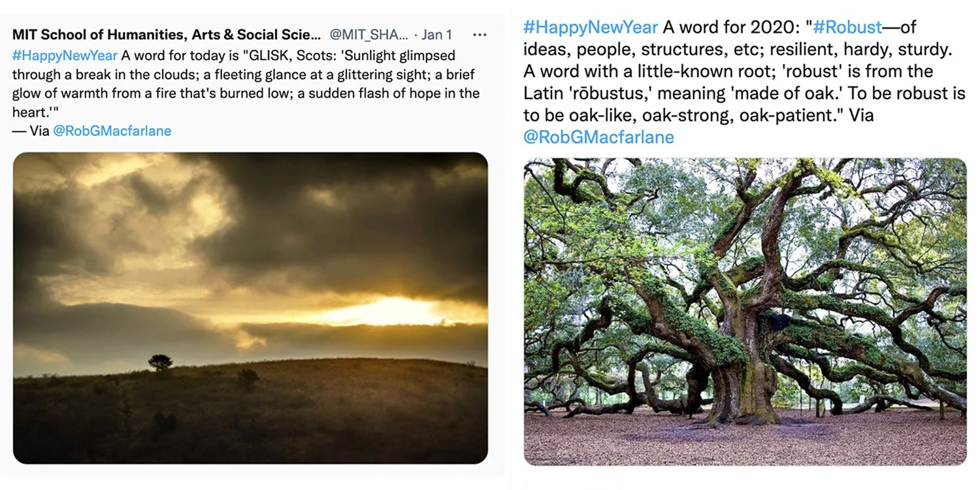Viewport: 980px width, 490px height.
Task: Open the tweet via 'flash of hope' text line
Action: 246,93
